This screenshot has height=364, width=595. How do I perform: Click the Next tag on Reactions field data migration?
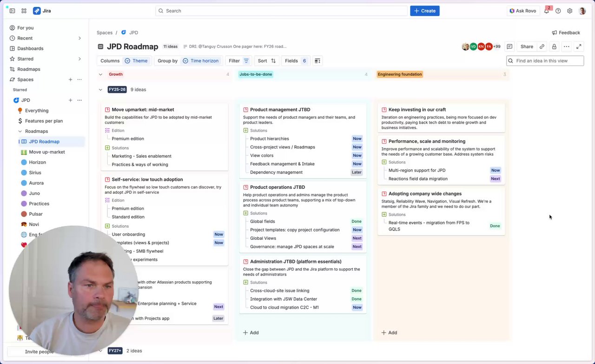click(x=496, y=179)
